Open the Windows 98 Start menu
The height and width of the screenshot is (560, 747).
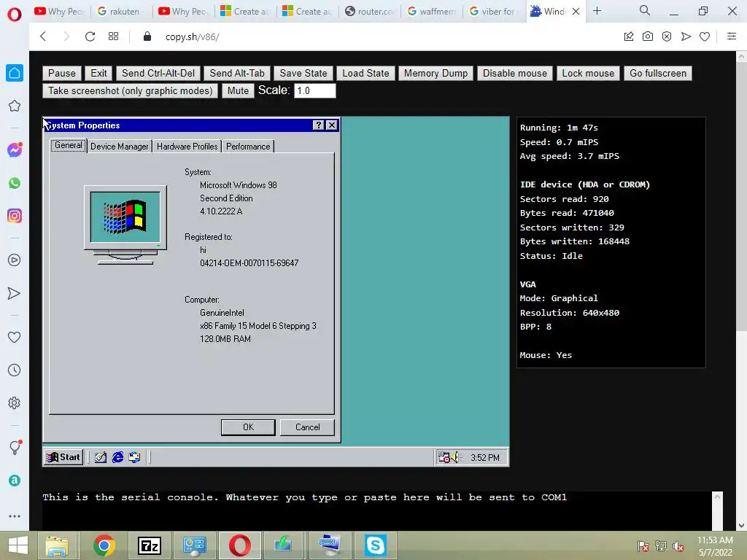(63, 457)
